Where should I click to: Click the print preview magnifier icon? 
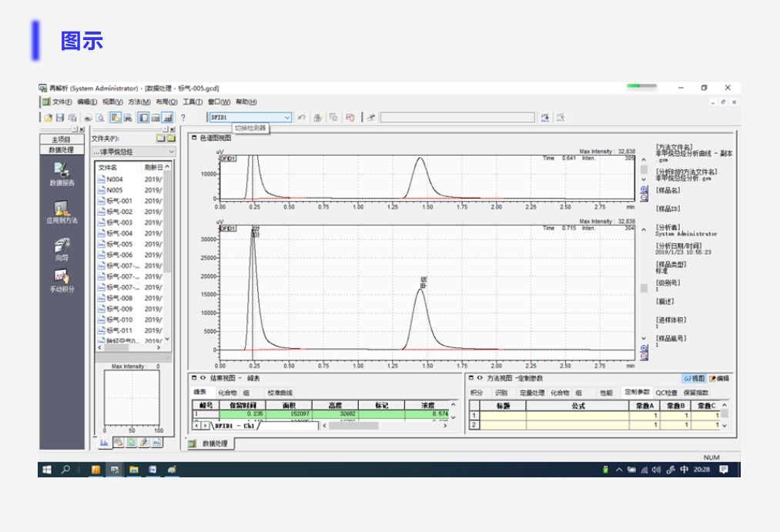[100, 117]
